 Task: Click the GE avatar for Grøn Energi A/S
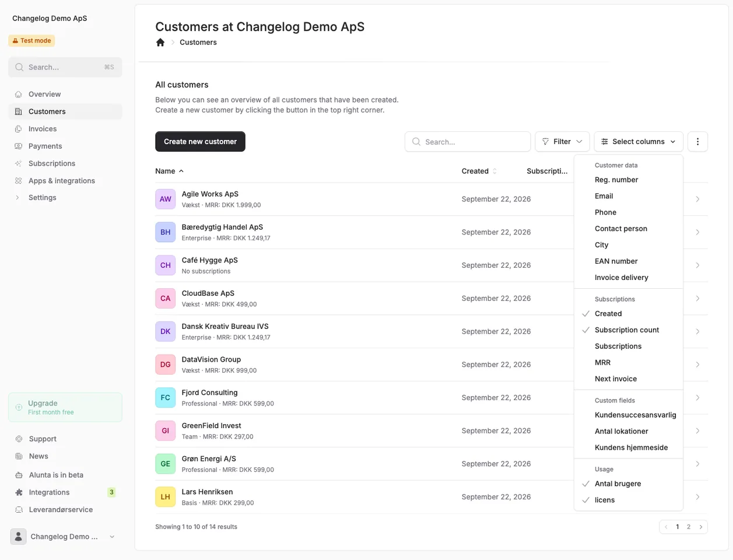coord(166,464)
